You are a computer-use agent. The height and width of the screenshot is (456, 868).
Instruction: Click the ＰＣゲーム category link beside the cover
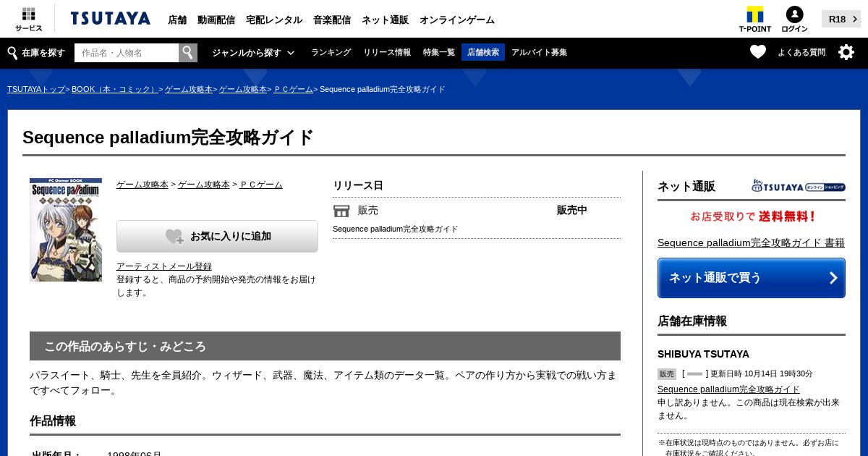[261, 185]
